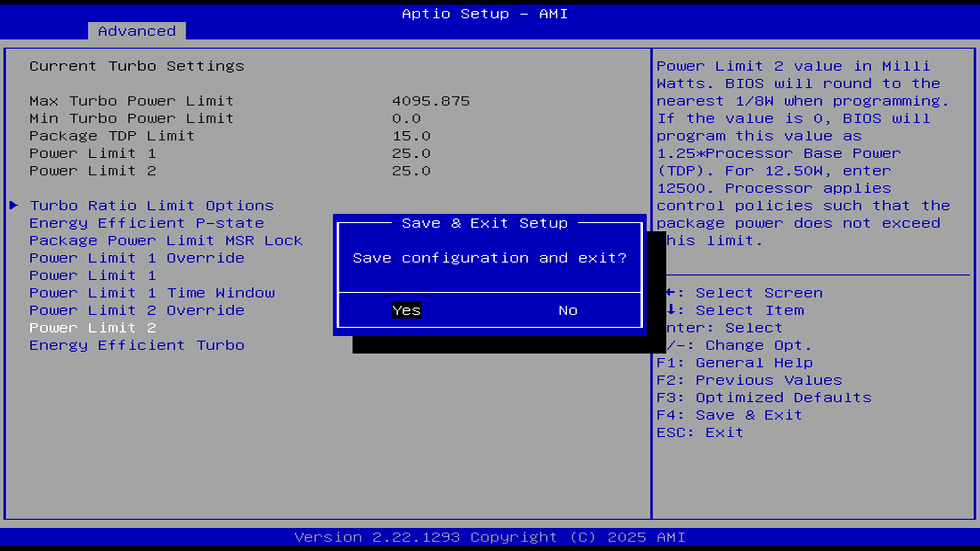
Task: Select the blue Power Limit 1 entry
Action: click(x=92, y=276)
